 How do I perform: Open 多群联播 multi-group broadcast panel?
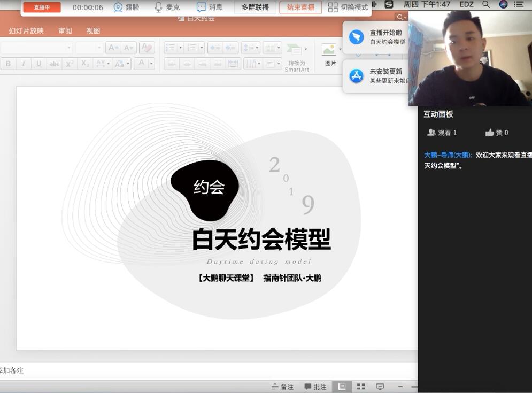click(255, 7)
